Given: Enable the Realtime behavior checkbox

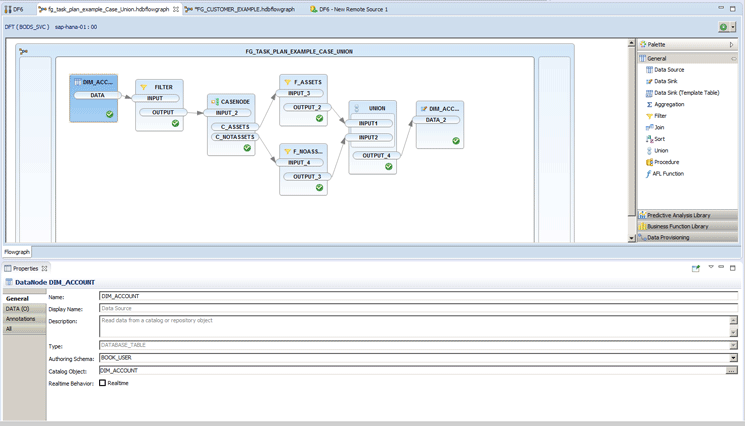Looking at the screenshot, I should [102, 383].
